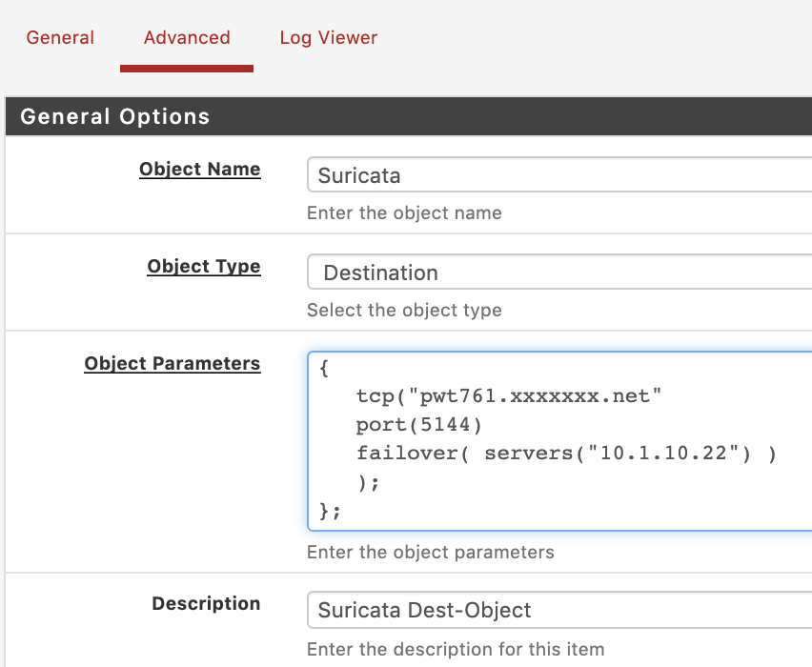Click 'Enter the description for this item' text
Viewport: 812px width, 667px height.
pos(456,649)
